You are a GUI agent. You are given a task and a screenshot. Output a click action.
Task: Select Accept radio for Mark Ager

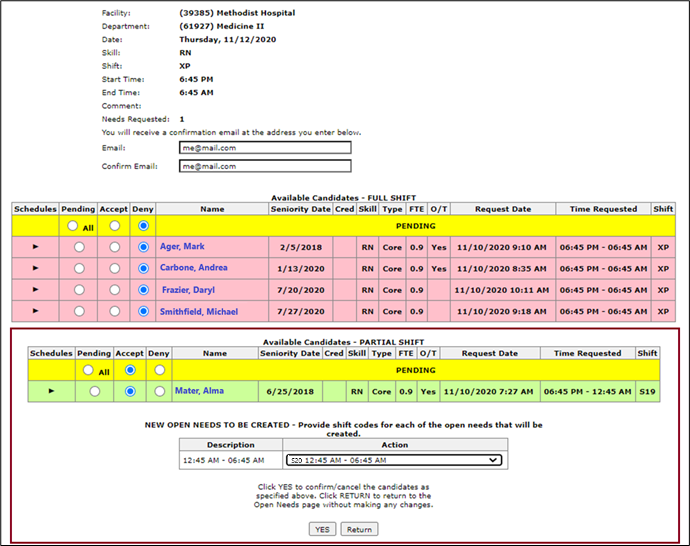point(115,247)
